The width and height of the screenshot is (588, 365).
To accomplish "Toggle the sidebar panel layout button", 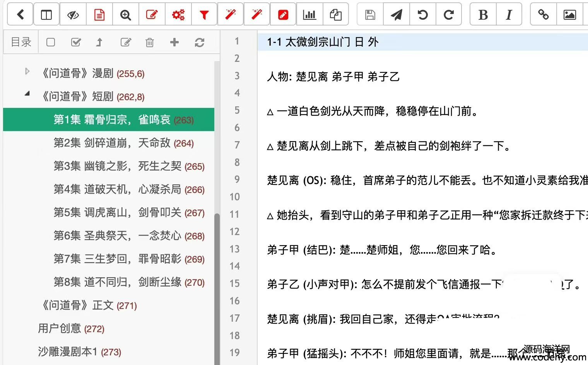I will (x=46, y=15).
